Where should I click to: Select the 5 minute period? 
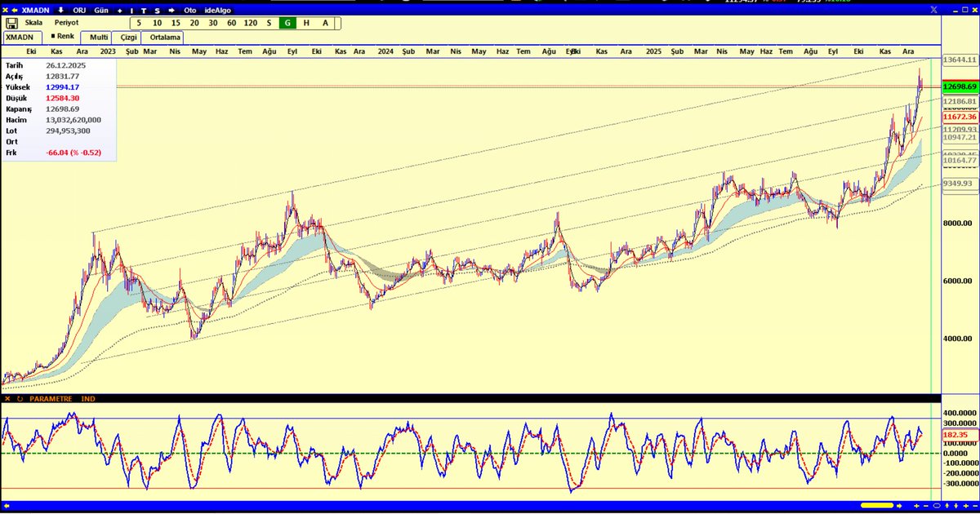tap(139, 23)
